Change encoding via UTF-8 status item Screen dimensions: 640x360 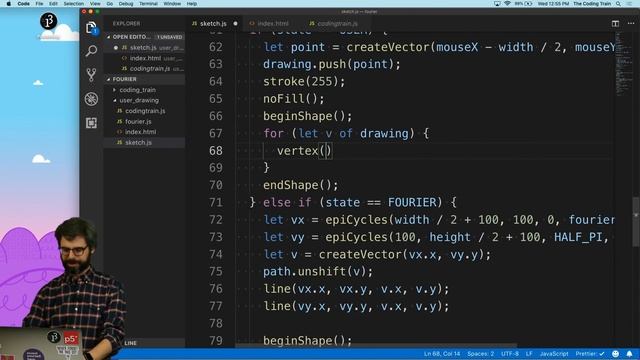(509, 354)
